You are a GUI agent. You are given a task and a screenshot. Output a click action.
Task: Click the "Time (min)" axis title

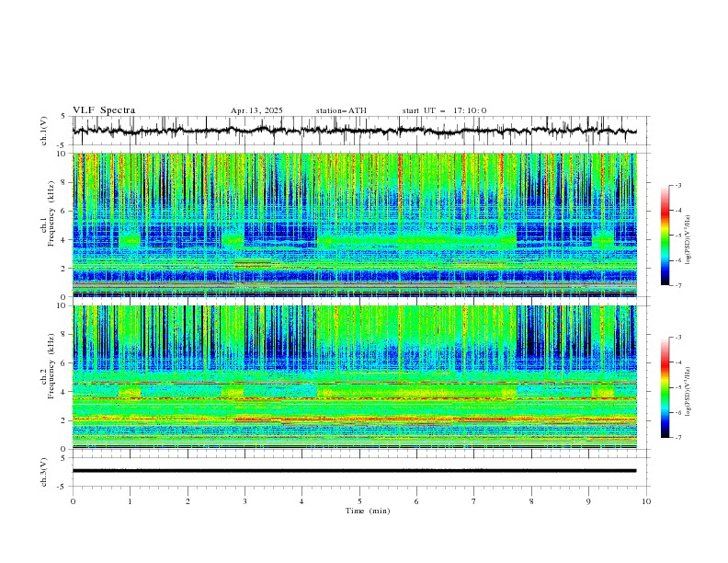point(368,511)
